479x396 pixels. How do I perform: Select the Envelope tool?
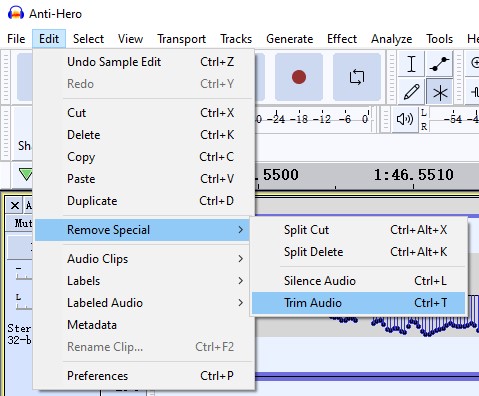tap(439, 64)
